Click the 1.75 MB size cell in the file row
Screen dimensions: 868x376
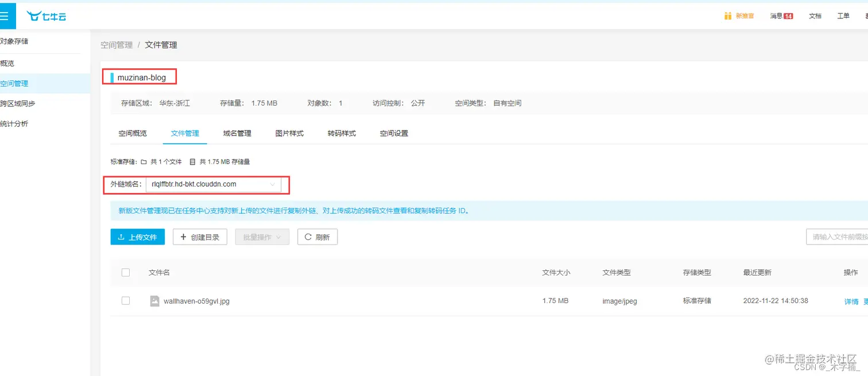(x=555, y=301)
